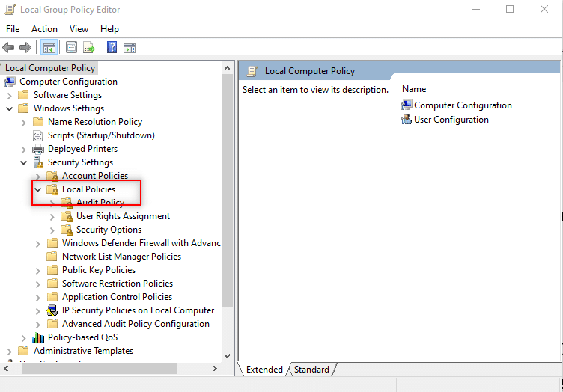Expand IP Security Policies node
563x392 pixels.
click(38, 311)
